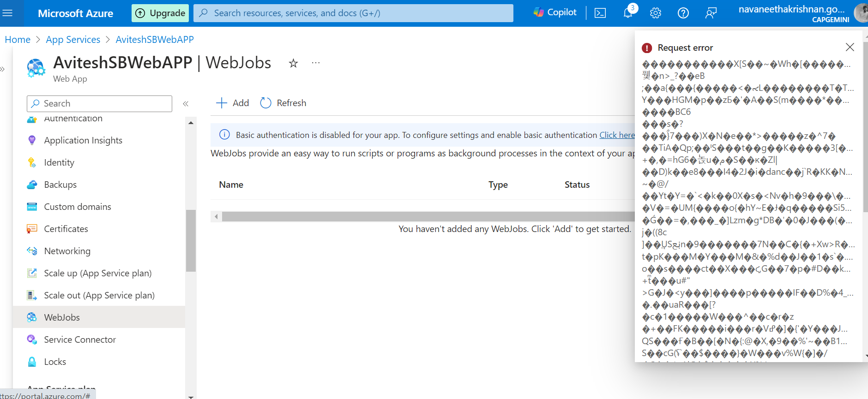Open the Help question mark menu
This screenshot has height=399, width=868.
(x=683, y=13)
